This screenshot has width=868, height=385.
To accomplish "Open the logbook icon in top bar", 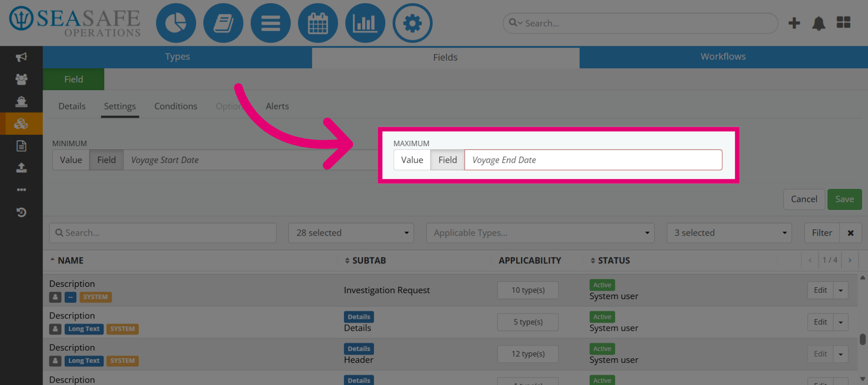I will click(223, 23).
